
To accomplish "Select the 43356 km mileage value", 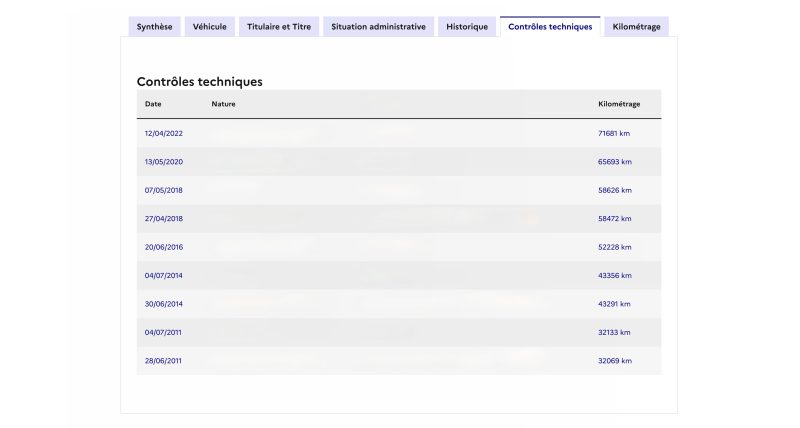I will [x=614, y=275].
